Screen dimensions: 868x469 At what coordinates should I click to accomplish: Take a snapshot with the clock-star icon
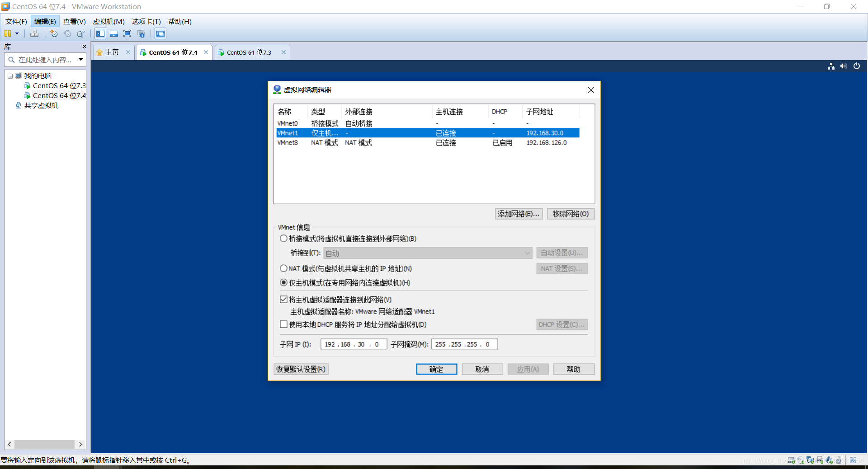tap(54, 33)
